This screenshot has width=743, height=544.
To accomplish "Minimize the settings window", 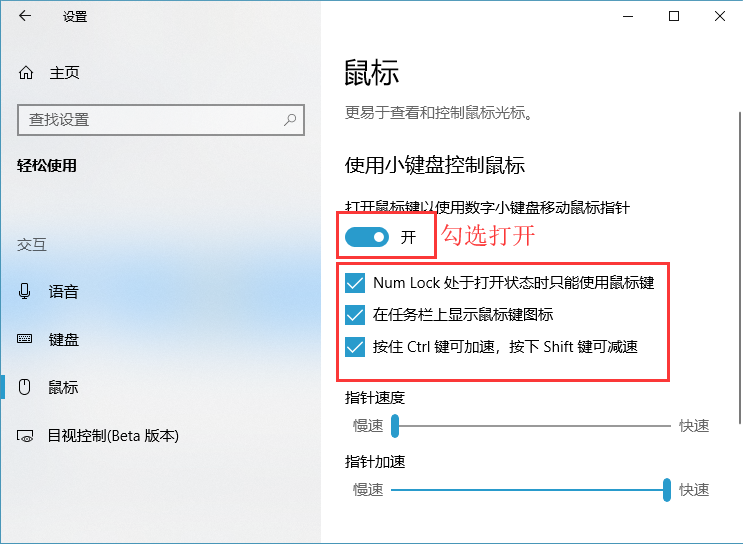I will [x=628, y=16].
